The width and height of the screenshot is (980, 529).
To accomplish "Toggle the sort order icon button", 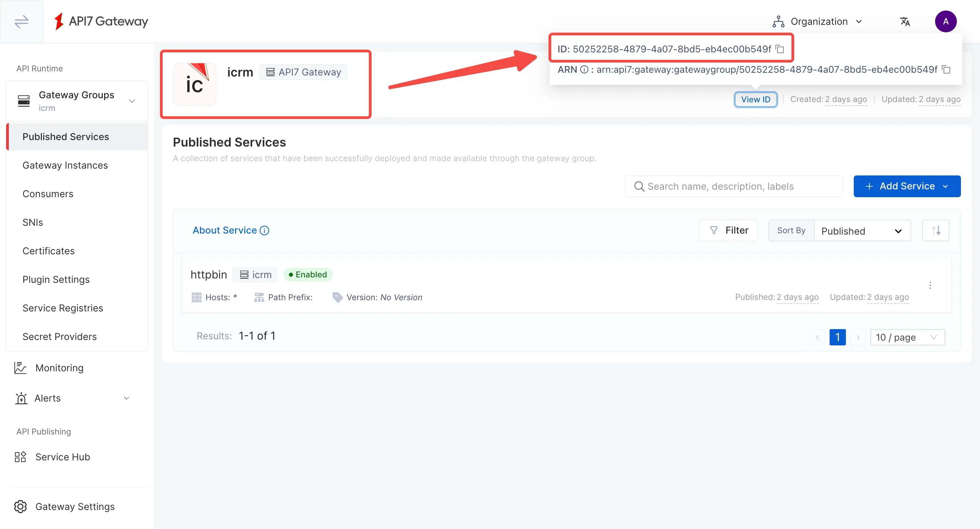I will (935, 230).
